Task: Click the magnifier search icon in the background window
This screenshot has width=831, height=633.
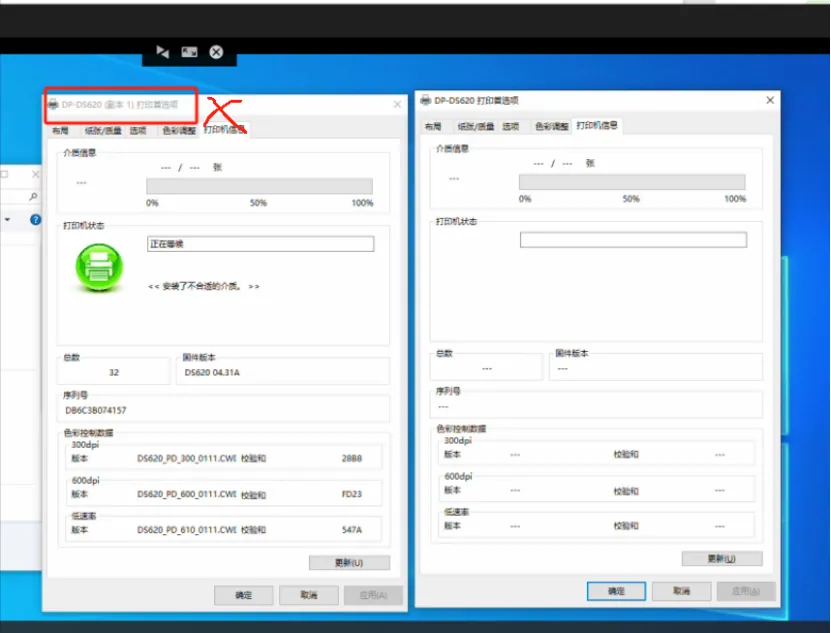Action: click(33, 196)
